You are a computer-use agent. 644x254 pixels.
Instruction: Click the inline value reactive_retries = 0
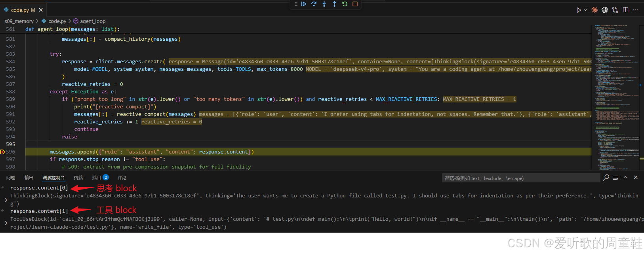[171, 122]
